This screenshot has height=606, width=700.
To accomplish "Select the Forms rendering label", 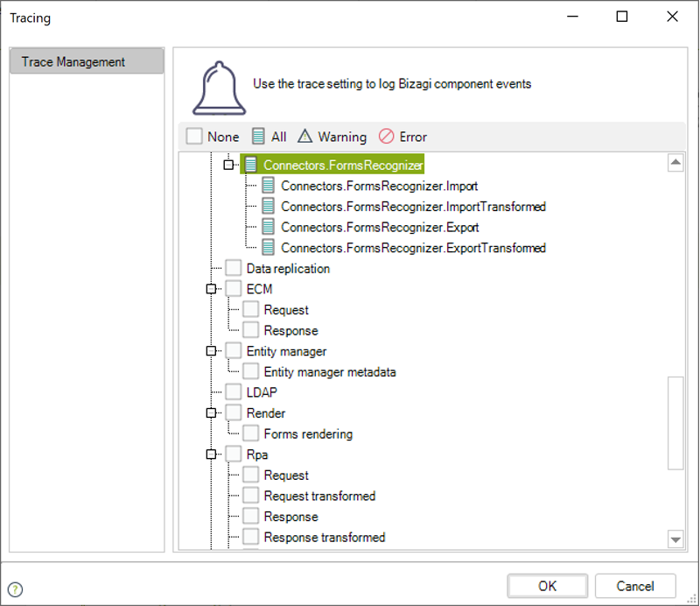I will coord(308,434).
